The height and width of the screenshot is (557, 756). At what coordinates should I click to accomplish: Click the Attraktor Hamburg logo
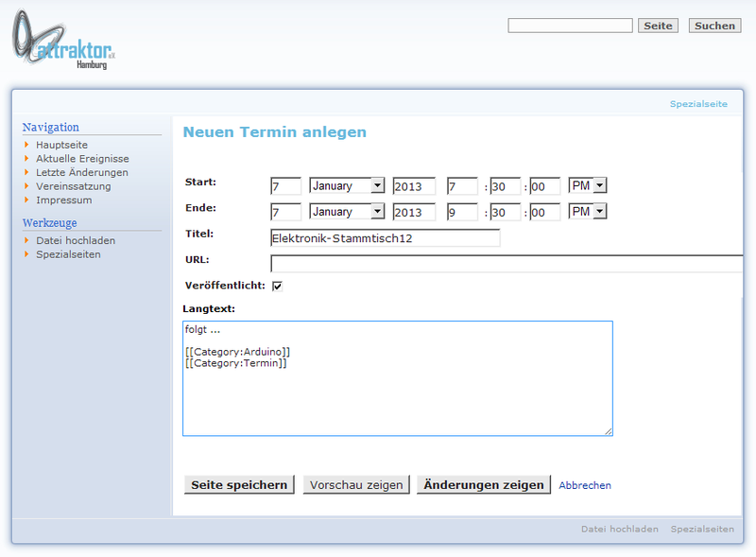(x=63, y=44)
